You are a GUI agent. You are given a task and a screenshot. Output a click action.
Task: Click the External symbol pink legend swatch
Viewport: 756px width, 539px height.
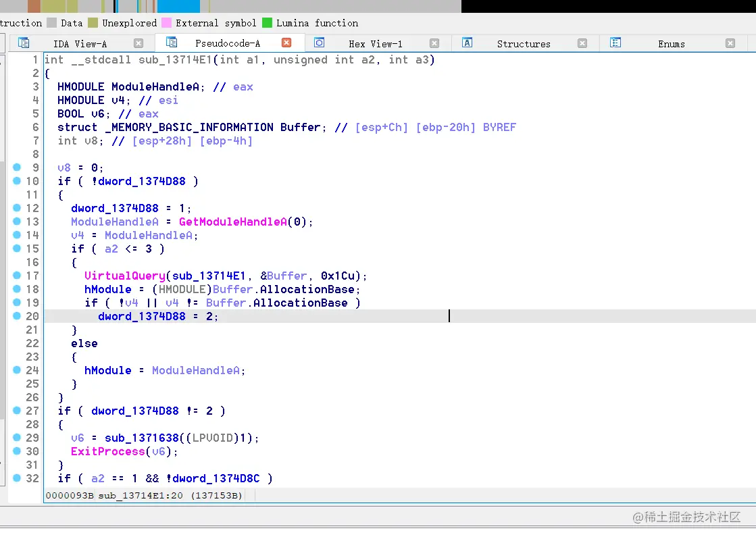click(166, 23)
